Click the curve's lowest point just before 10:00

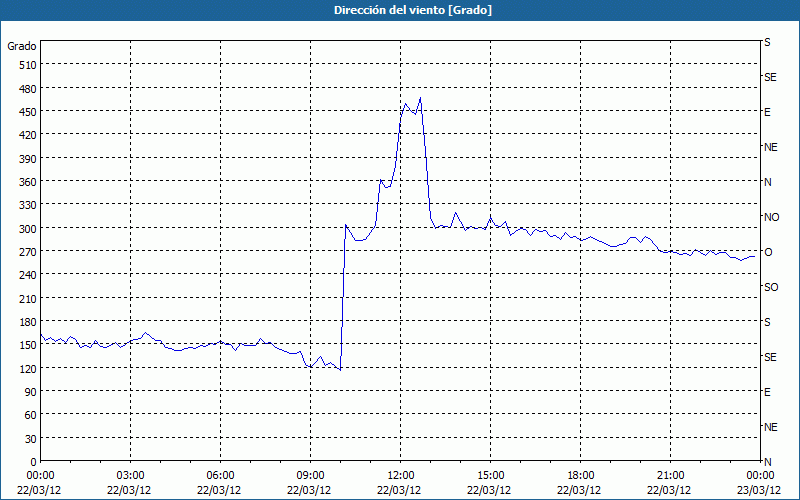[340, 370]
